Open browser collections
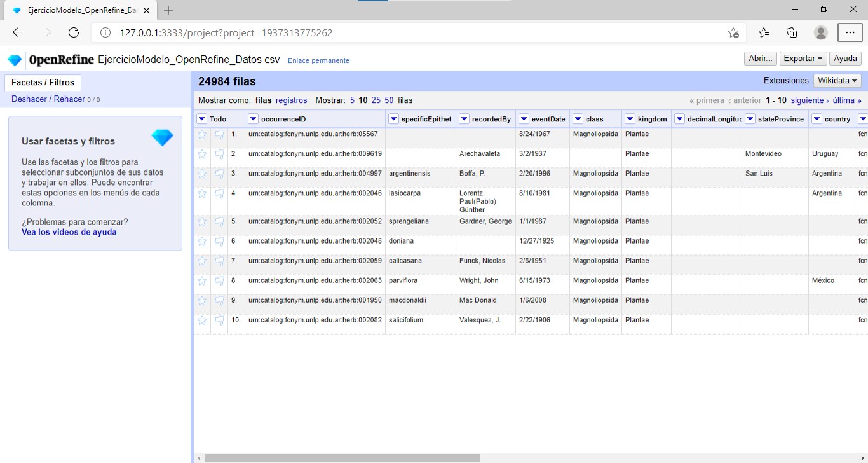 point(792,32)
